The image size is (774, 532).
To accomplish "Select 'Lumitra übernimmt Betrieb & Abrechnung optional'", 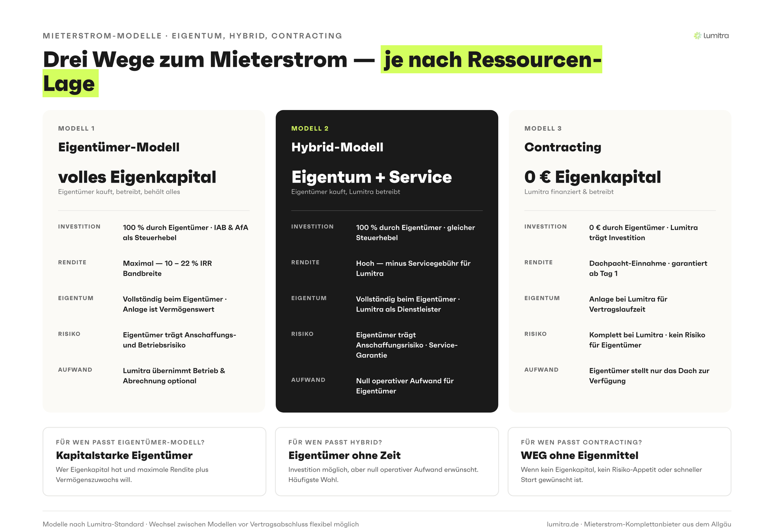I will [174, 376].
